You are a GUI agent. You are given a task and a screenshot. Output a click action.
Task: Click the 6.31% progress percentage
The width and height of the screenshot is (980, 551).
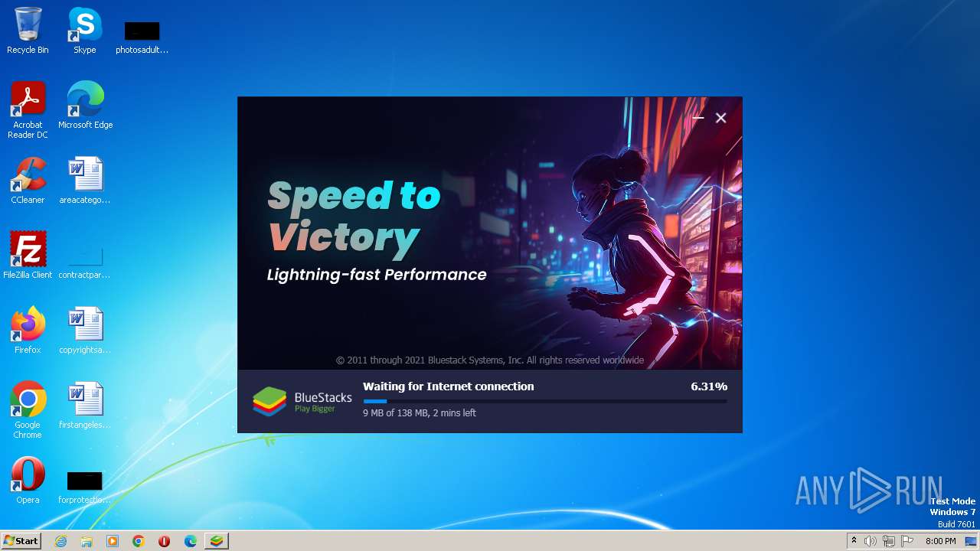(x=709, y=386)
